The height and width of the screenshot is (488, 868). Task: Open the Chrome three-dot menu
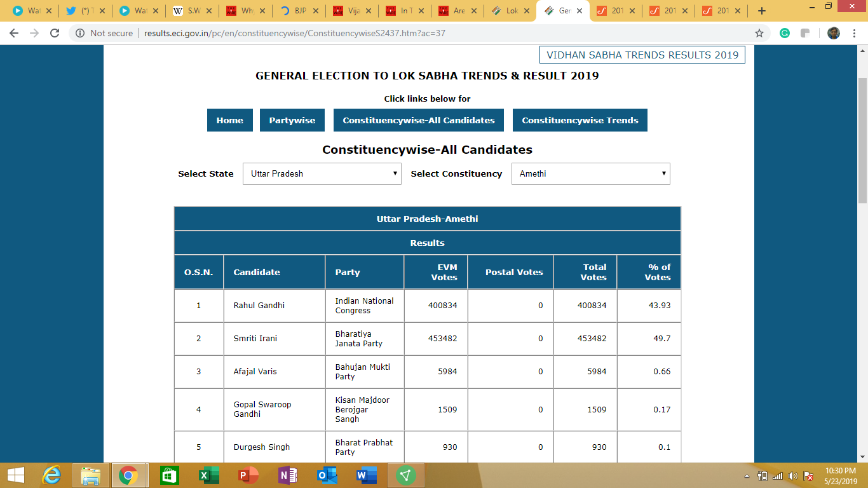point(854,33)
